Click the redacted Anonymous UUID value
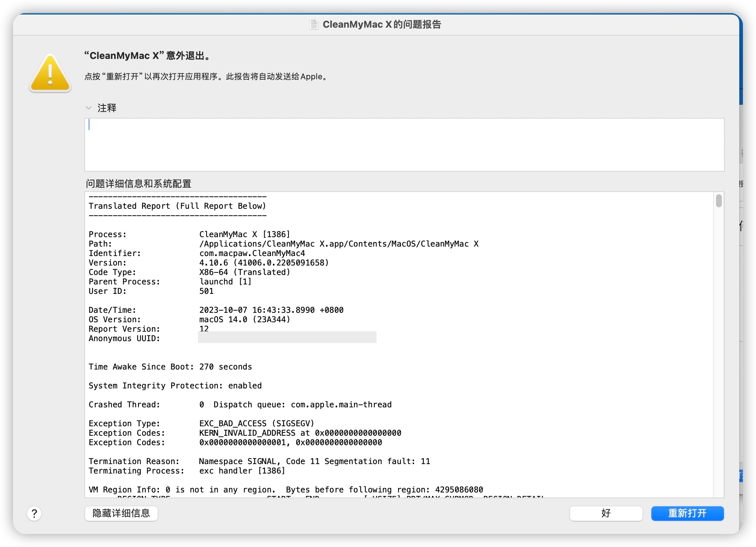This screenshot has height=547, width=756. pyautogui.click(x=287, y=338)
